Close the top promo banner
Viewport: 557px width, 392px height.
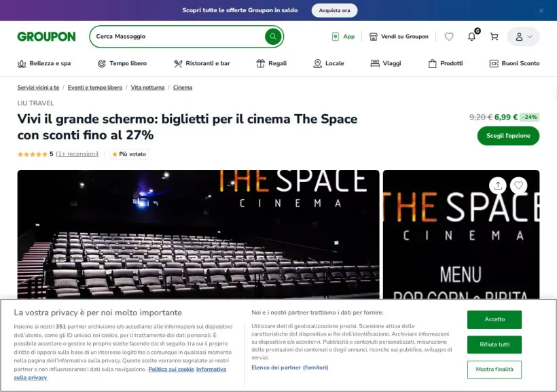tap(541, 10)
